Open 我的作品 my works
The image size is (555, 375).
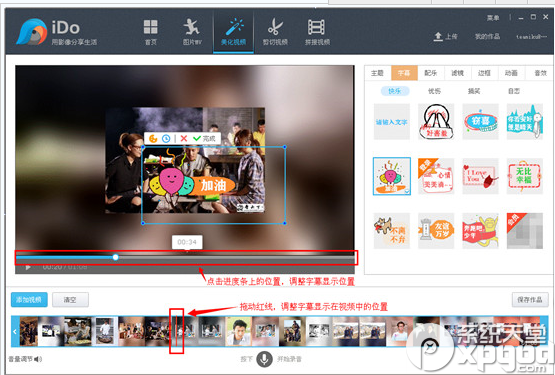487,36
